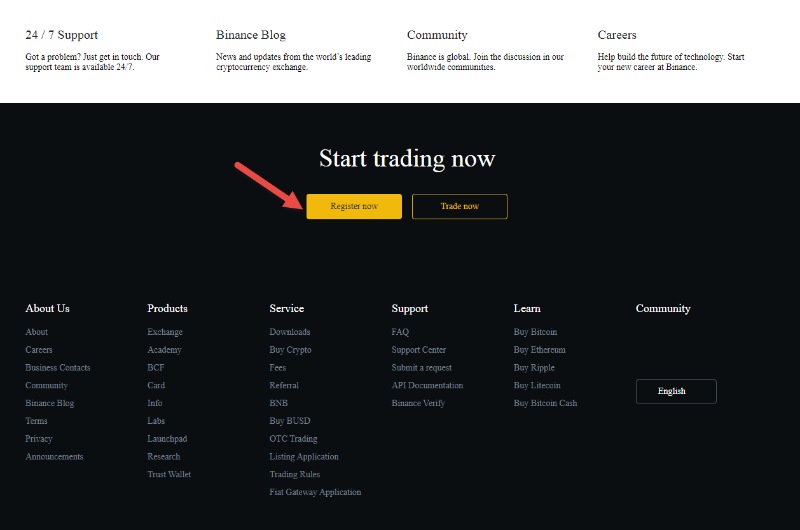Viewport: 800px width, 530px height.
Task: Open Binance Blog in the About Us list
Action: [49, 403]
